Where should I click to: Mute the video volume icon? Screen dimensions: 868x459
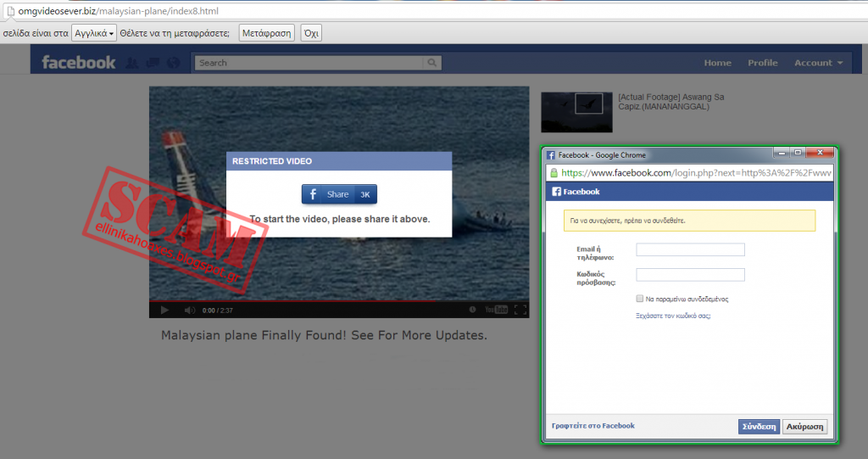pos(190,310)
